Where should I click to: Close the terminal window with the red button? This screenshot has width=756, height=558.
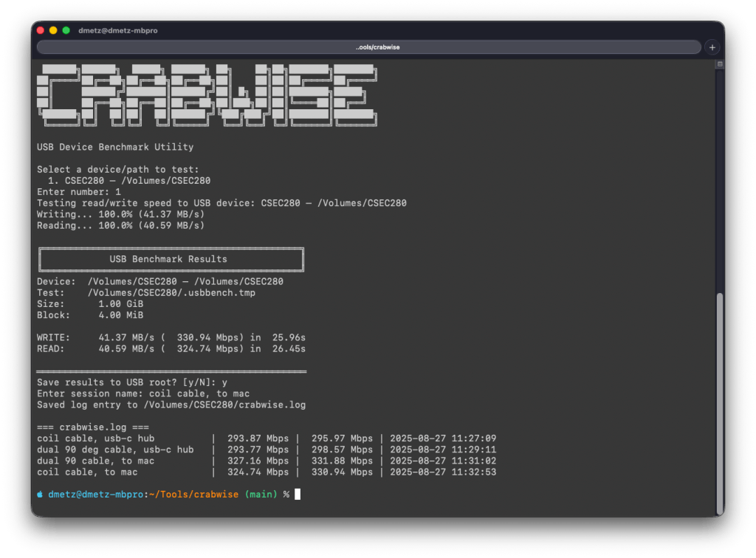click(41, 30)
